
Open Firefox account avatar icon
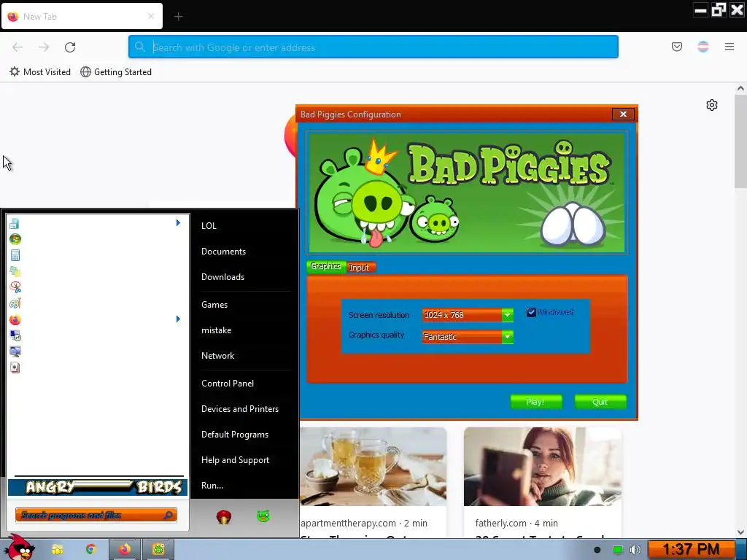click(x=703, y=47)
